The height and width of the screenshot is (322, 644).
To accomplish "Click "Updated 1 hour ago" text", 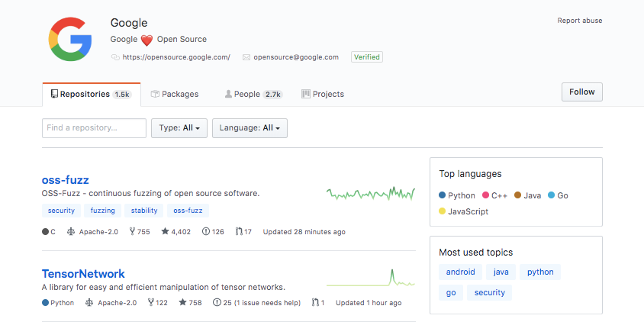I will (369, 303).
